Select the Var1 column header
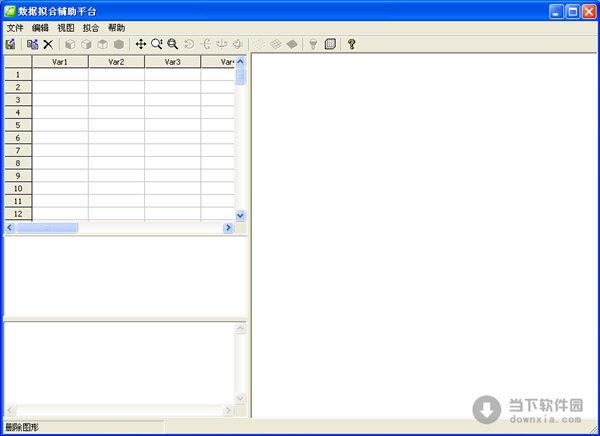 click(60, 62)
